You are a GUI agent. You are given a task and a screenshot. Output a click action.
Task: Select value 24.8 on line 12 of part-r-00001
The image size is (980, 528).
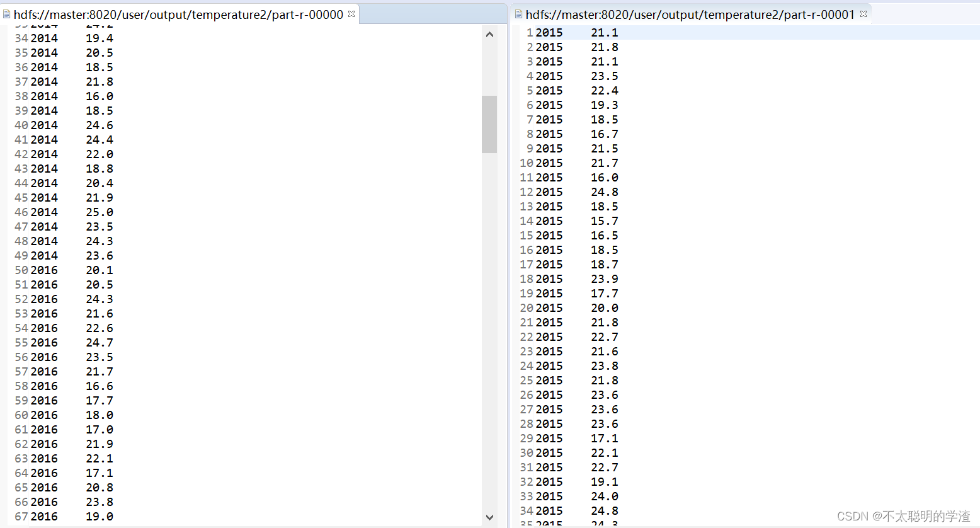click(605, 192)
